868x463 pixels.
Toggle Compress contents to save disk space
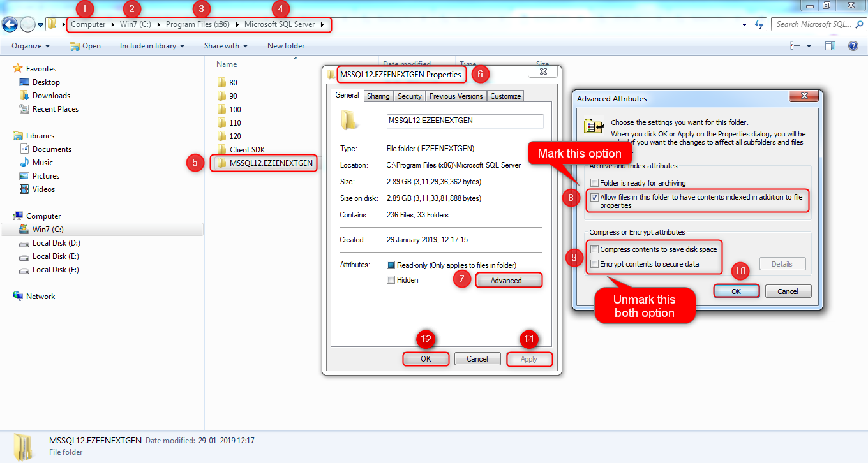tap(595, 249)
